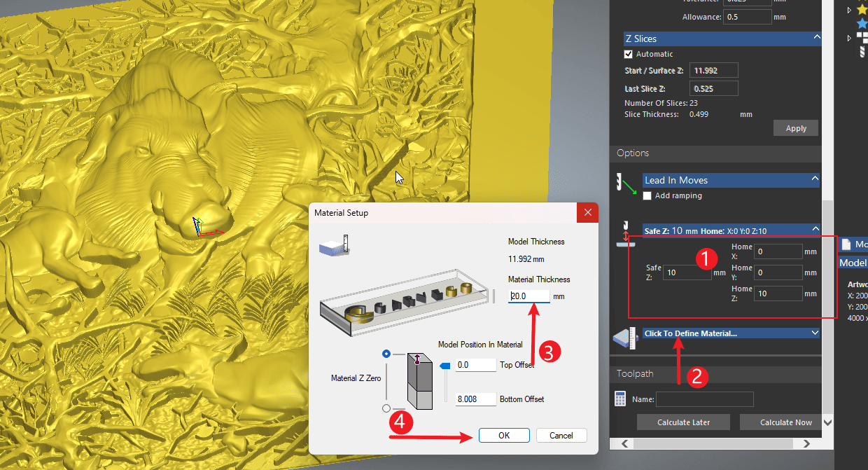Viewport: 868px width, 470px height.
Task: Select the bottom Material Z Zero radio button
Action: click(386, 408)
